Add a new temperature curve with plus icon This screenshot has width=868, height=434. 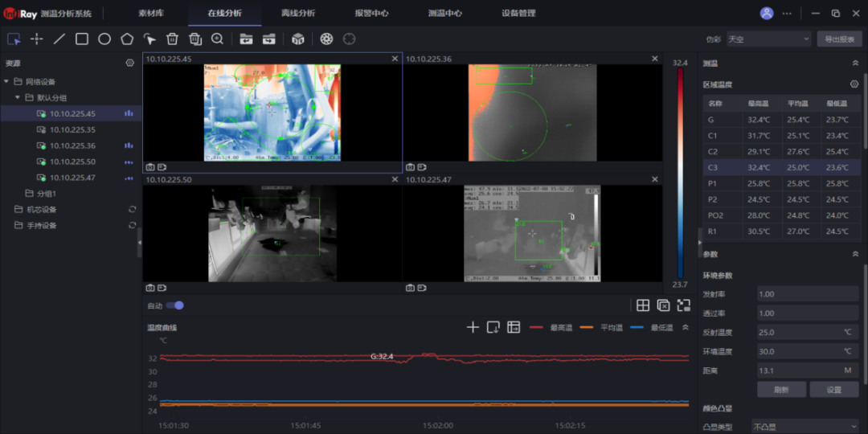coord(473,327)
